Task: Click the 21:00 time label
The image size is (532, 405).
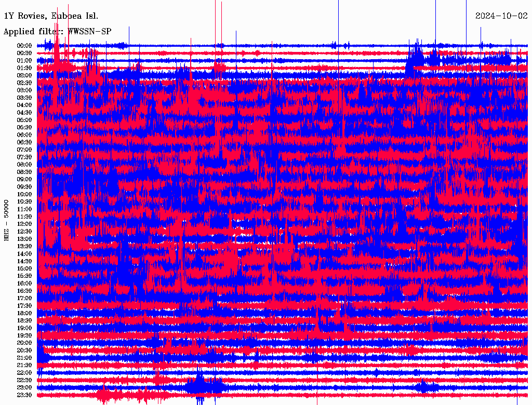Action: pos(24,358)
